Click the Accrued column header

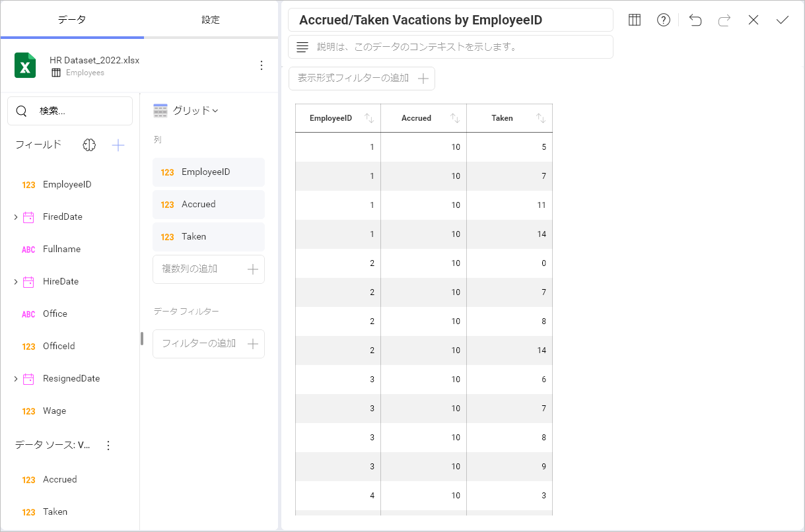tap(424, 118)
